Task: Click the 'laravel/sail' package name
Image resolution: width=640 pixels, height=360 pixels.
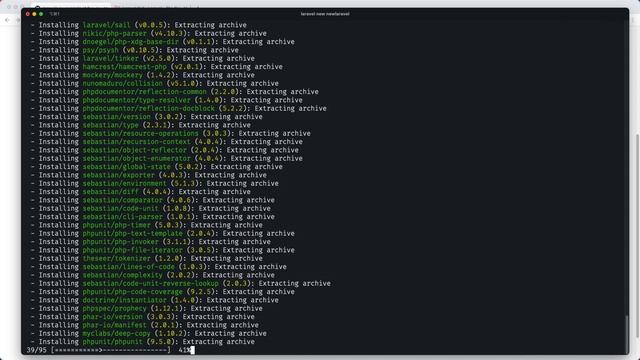Action: coord(106,25)
